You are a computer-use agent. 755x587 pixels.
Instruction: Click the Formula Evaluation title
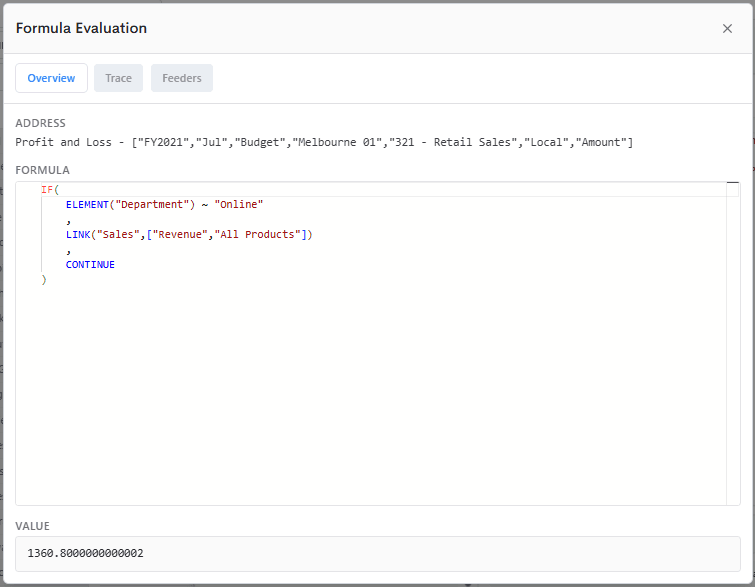pos(81,28)
